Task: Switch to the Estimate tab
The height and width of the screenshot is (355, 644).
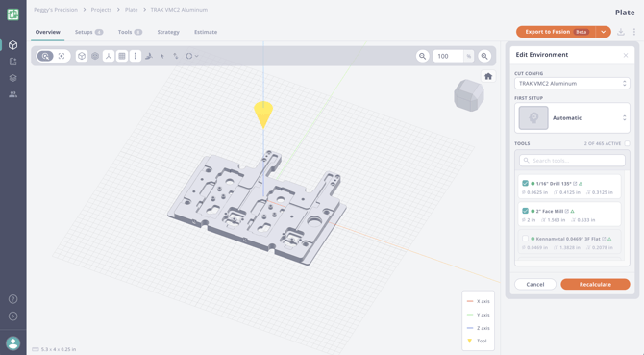Action: click(206, 32)
